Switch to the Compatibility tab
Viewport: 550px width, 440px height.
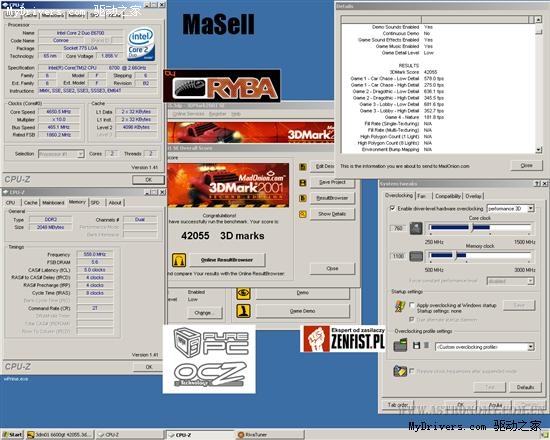click(448, 196)
